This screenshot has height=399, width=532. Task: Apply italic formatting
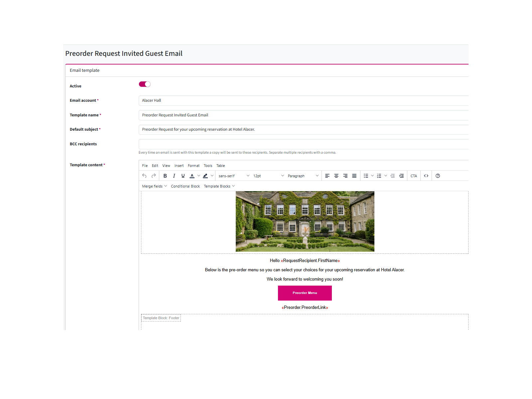(174, 176)
